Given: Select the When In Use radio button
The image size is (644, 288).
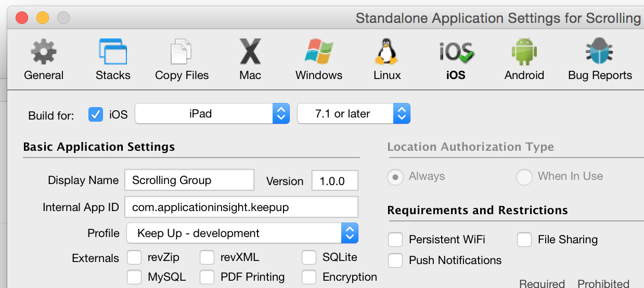Looking at the screenshot, I should (524, 177).
